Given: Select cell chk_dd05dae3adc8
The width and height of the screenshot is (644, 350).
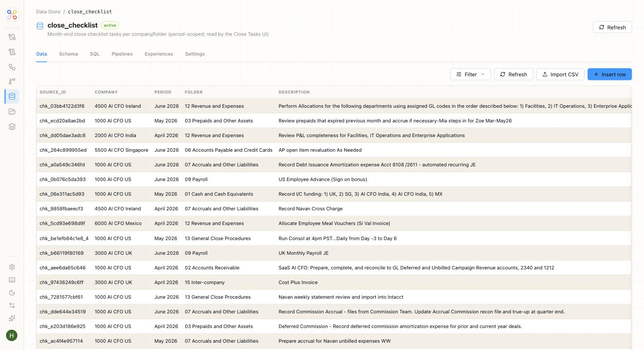Looking at the screenshot, I should 62,135.
